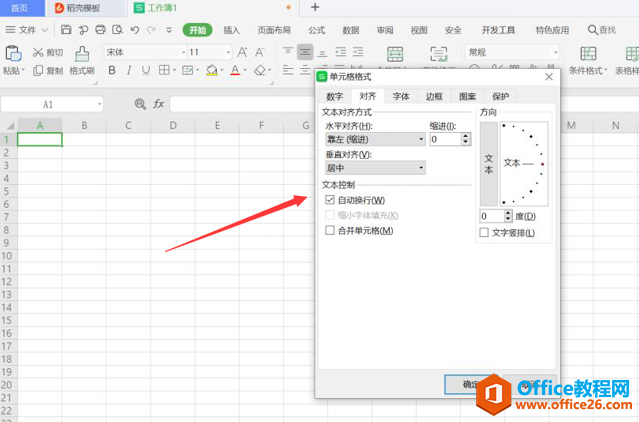The image size is (639, 422).
Task: Open the 页面布局 ribbon tab
Action: (x=274, y=30)
